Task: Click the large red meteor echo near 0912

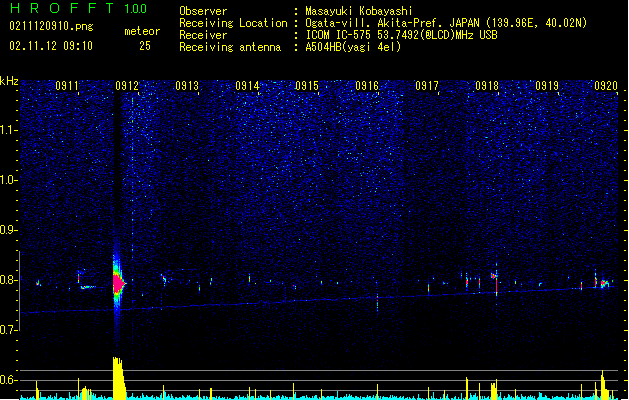Action: pyautogui.click(x=118, y=284)
